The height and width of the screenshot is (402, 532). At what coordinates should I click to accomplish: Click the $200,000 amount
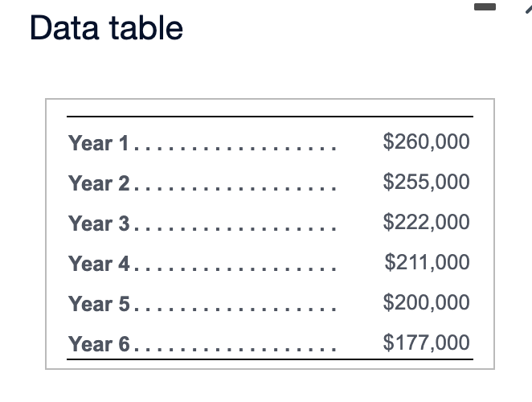click(x=427, y=301)
